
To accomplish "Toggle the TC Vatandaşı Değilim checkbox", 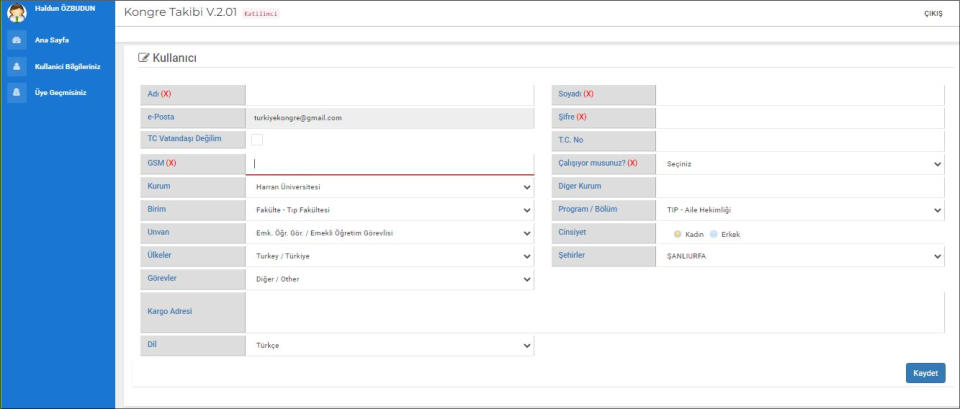I will click(257, 140).
